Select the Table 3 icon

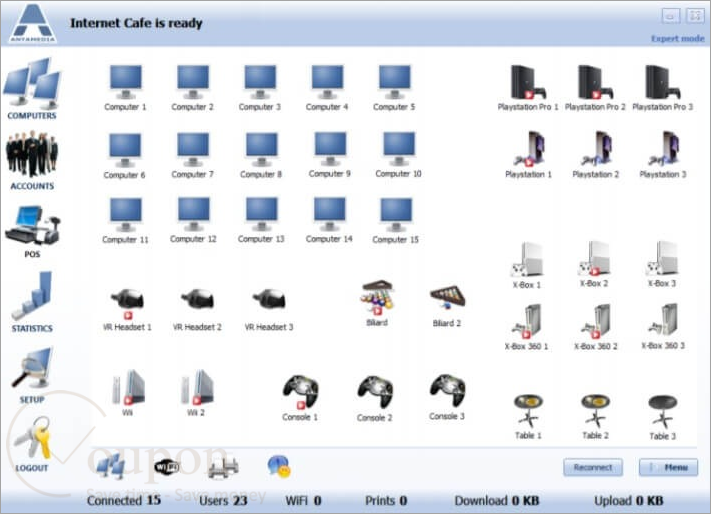coord(662,411)
